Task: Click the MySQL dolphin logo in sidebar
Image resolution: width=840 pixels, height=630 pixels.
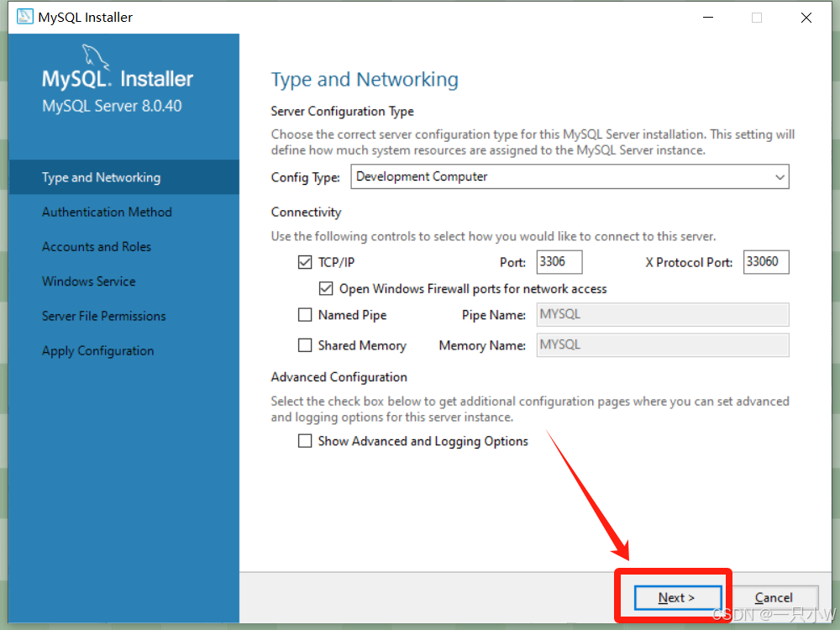Action: (x=96, y=57)
